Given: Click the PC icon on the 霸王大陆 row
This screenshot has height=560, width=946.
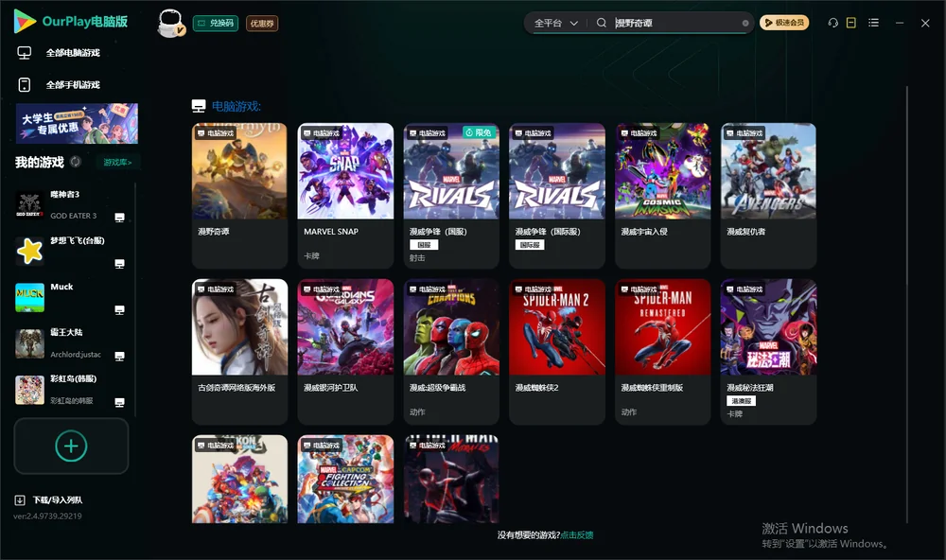Looking at the screenshot, I should pos(119,356).
